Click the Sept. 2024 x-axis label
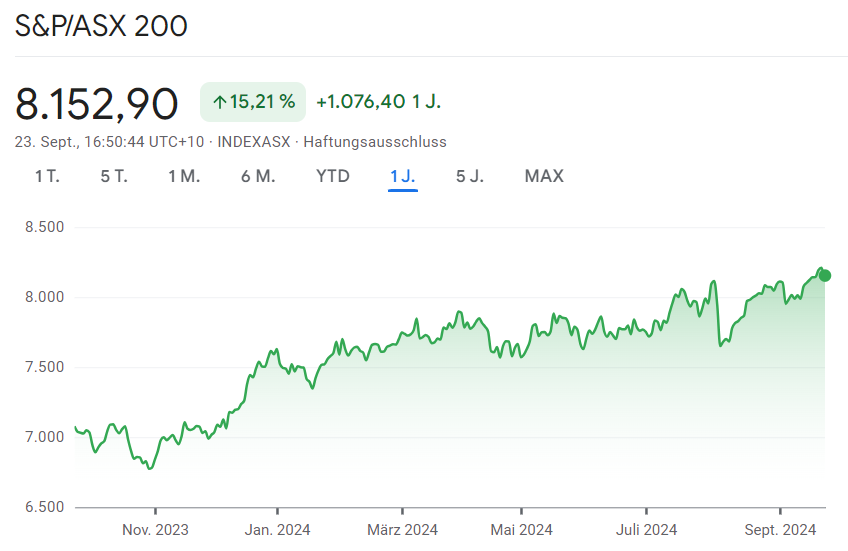848x551 pixels. [780, 530]
